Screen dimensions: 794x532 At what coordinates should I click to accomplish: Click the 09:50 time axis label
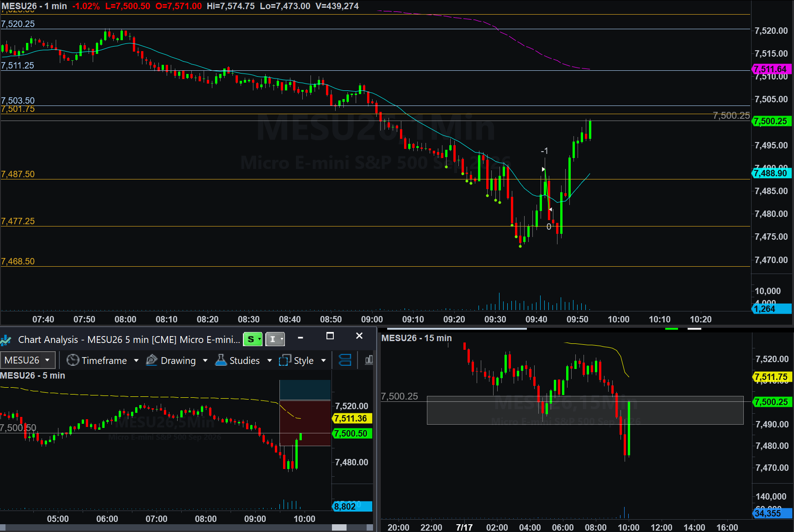click(578, 319)
